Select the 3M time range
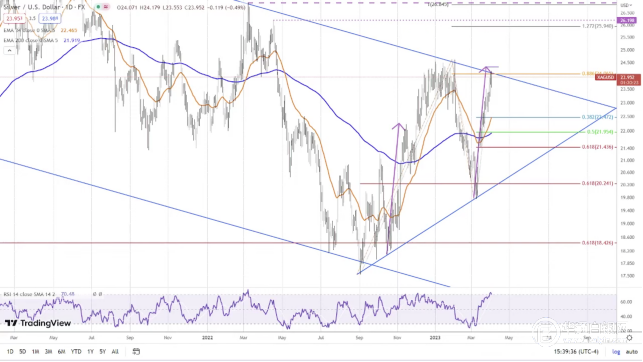This screenshot has width=643, height=362. click(x=48, y=352)
